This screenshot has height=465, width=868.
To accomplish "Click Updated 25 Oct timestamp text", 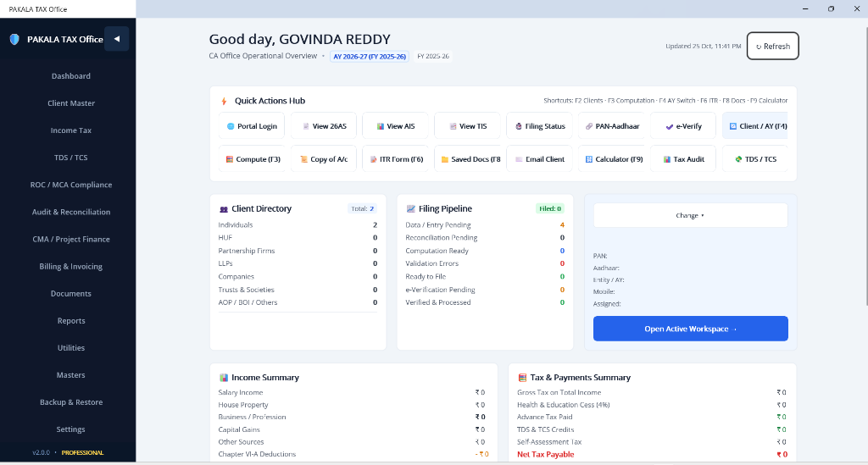I will 703,47.
